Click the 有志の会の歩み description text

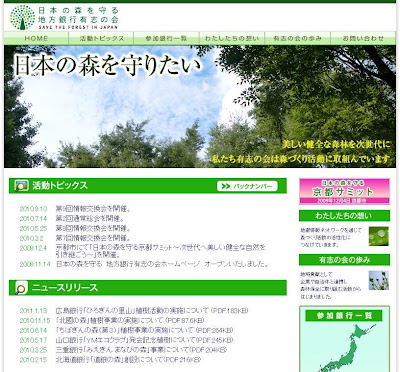tap(331, 285)
